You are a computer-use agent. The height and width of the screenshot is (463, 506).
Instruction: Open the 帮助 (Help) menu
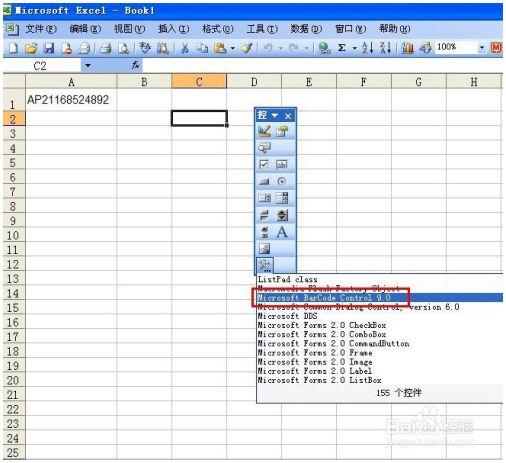tap(395, 29)
